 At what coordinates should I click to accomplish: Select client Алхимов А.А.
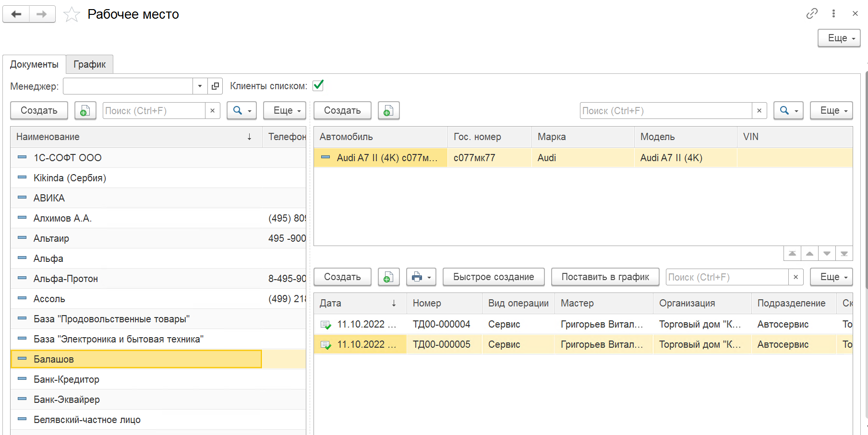coord(158,218)
